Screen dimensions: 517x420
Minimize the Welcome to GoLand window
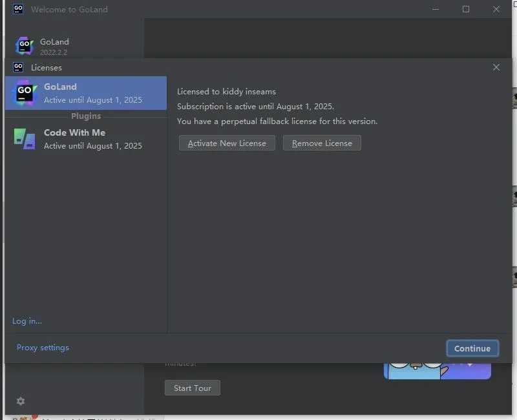435,9
